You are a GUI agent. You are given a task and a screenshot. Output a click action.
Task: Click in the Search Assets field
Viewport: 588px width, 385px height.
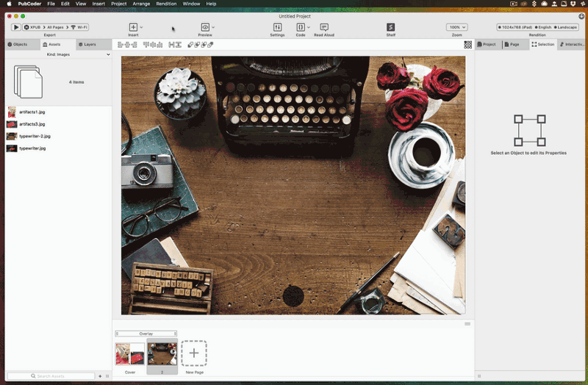click(x=51, y=375)
